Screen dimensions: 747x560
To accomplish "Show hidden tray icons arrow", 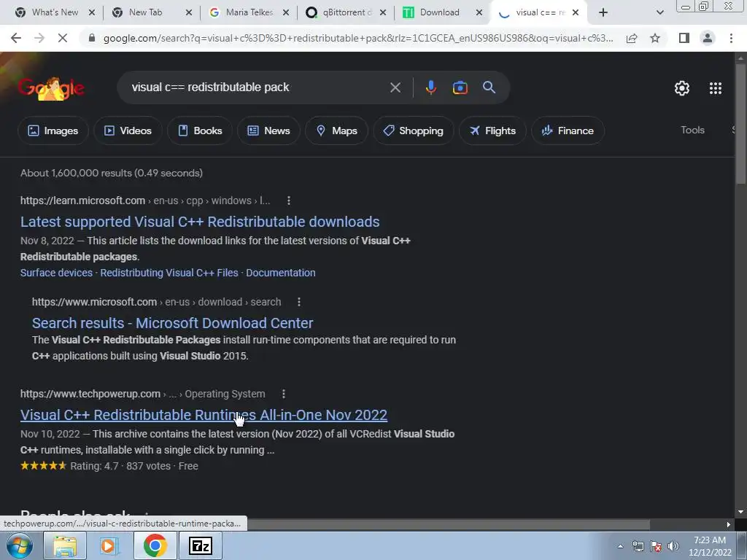I will (x=620, y=546).
